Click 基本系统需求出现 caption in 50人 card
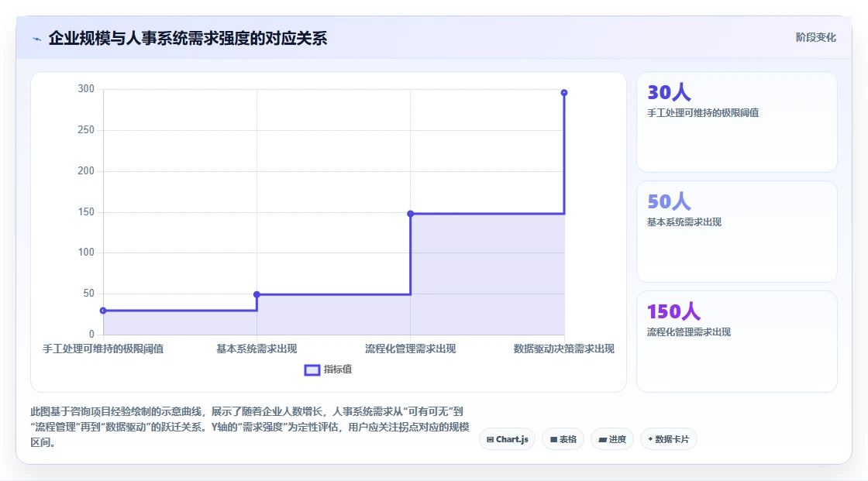 click(684, 222)
